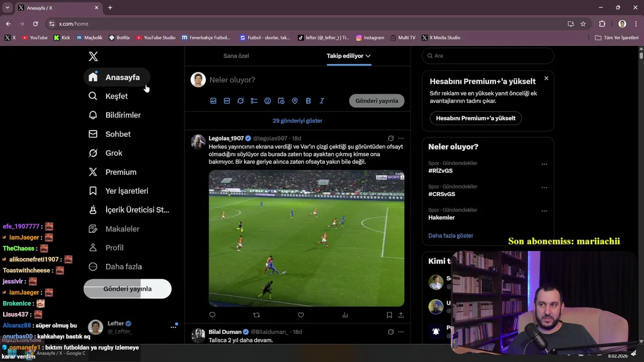Open Kick bookmark

point(62,38)
